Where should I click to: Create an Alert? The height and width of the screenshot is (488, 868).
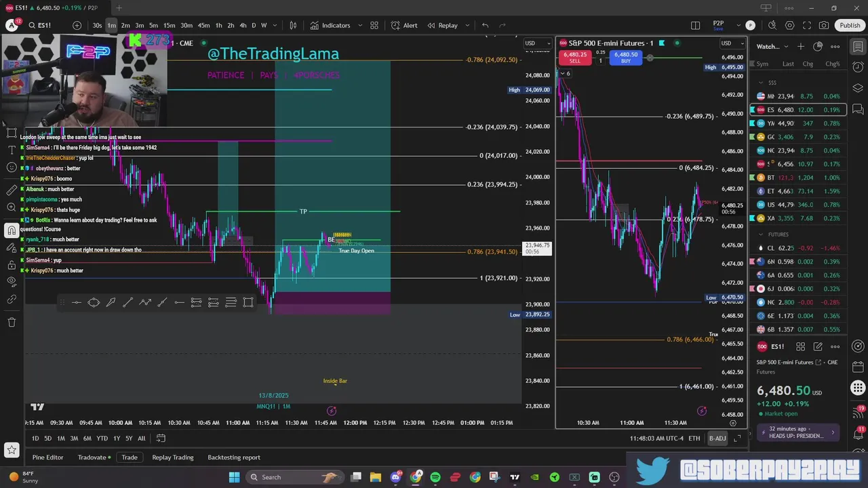click(404, 25)
